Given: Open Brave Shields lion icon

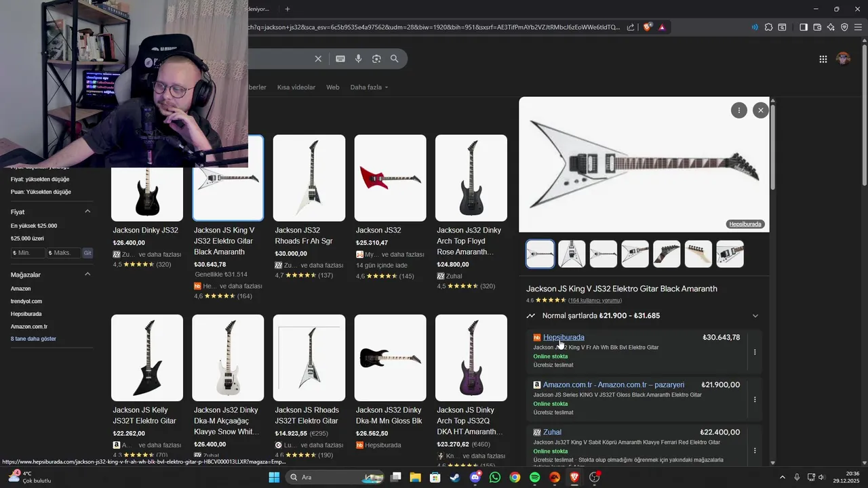Looking at the screenshot, I should [x=648, y=27].
